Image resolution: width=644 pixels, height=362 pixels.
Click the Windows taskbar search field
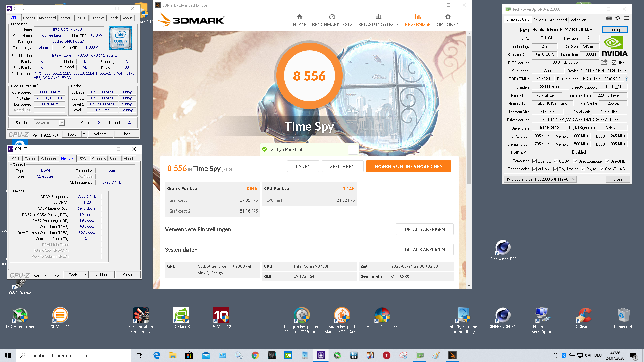74,355
